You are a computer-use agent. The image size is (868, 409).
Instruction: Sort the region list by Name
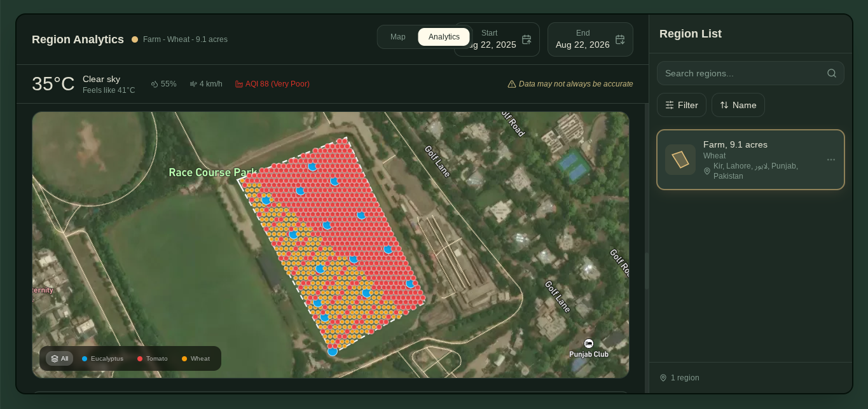tap(738, 105)
